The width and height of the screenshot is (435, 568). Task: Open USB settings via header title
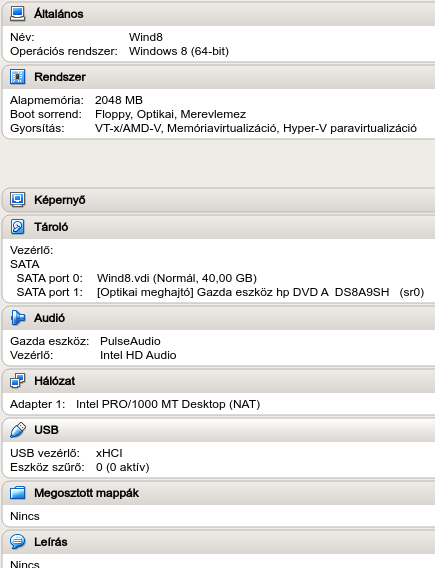tap(46, 430)
